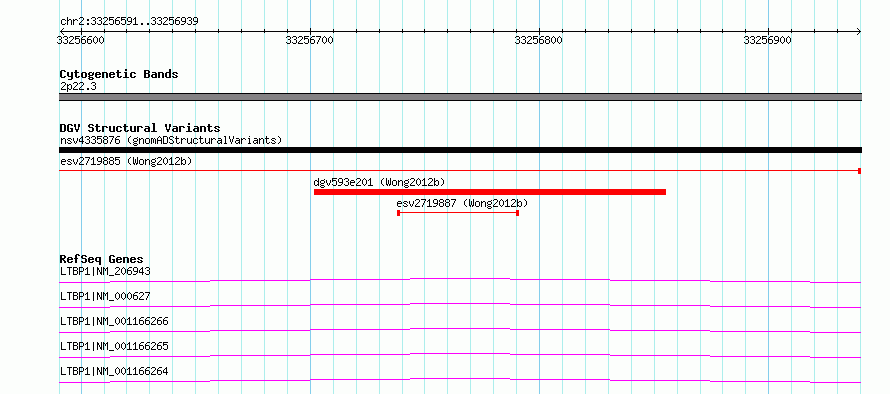Click ruler position 33256600

tap(81, 40)
